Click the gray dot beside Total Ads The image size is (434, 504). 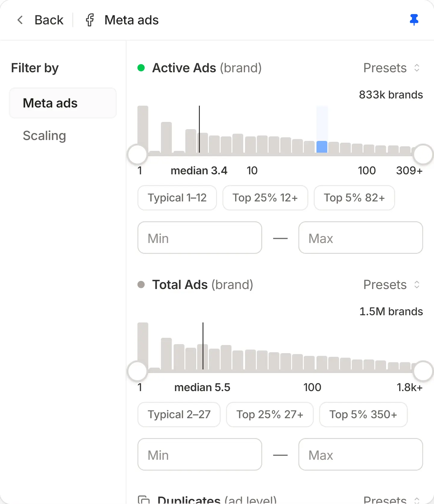[141, 285]
